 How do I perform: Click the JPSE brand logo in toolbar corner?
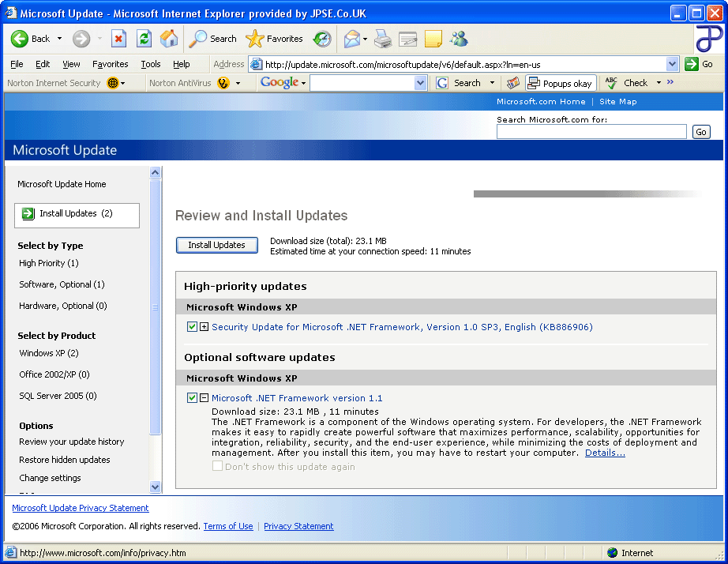[x=709, y=39]
